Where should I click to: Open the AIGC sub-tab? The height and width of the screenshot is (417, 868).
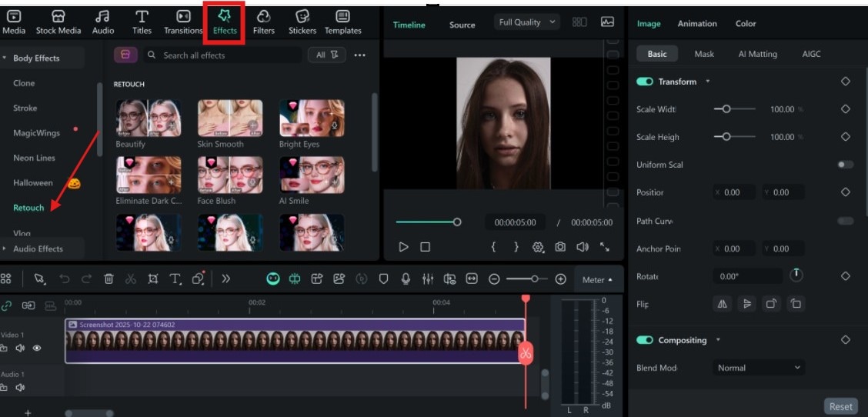[x=812, y=54]
